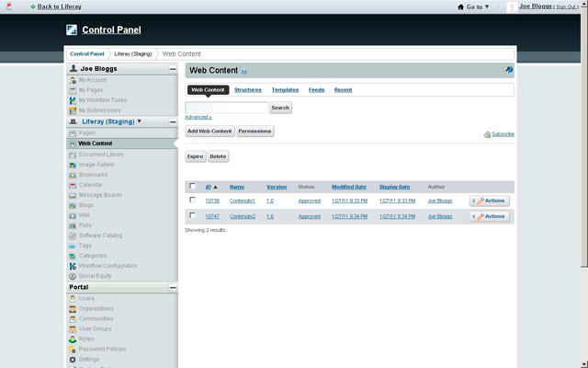Open the Social Equity icon
This screenshot has height=368, width=588.
(73, 276)
